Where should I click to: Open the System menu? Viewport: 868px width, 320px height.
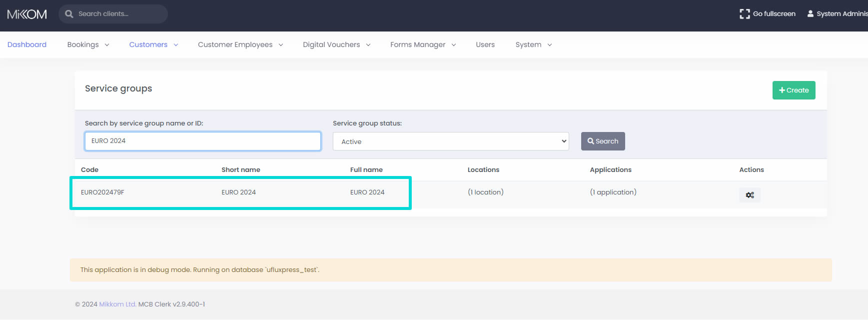click(533, 45)
